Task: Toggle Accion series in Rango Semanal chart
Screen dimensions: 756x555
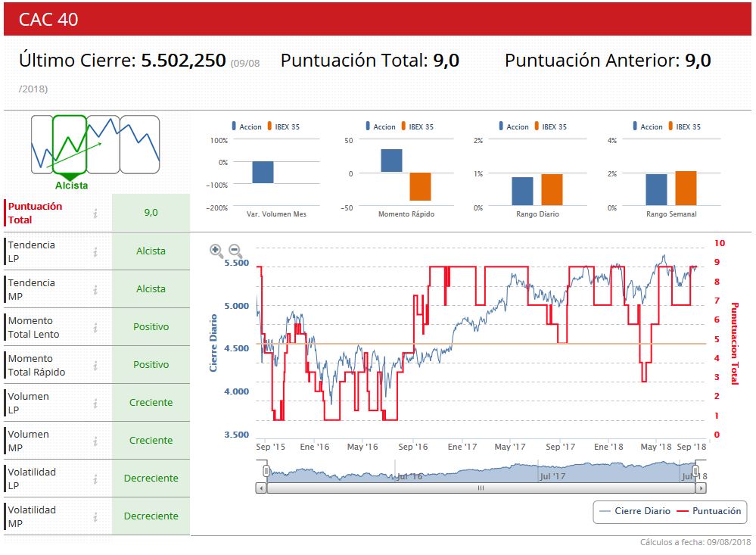Action: [x=648, y=126]
